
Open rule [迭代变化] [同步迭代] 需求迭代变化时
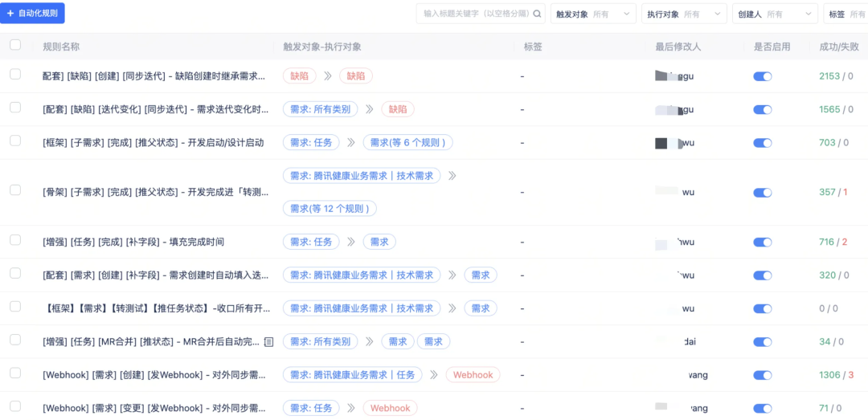tap(156, 109)
